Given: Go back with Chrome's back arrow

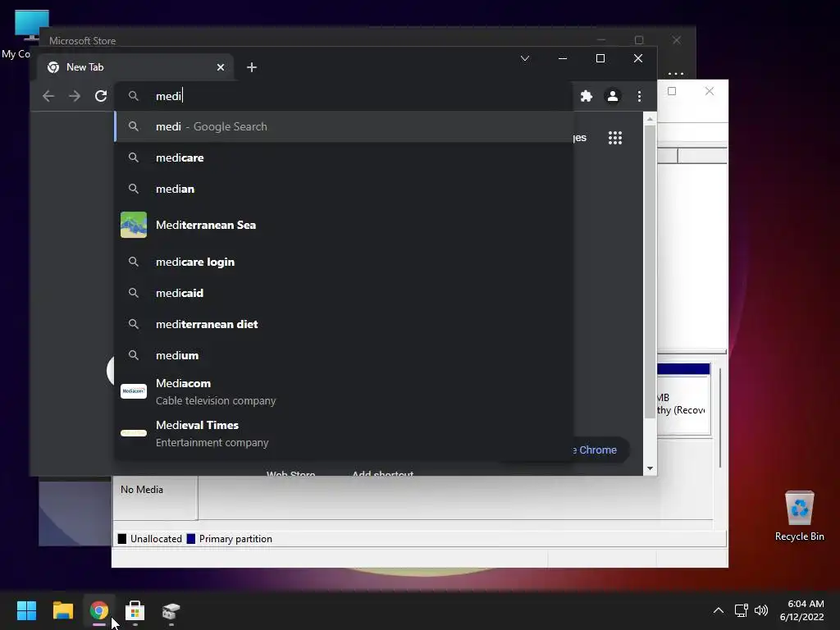Looking at the screenshot, I should (x=48, y=96).
